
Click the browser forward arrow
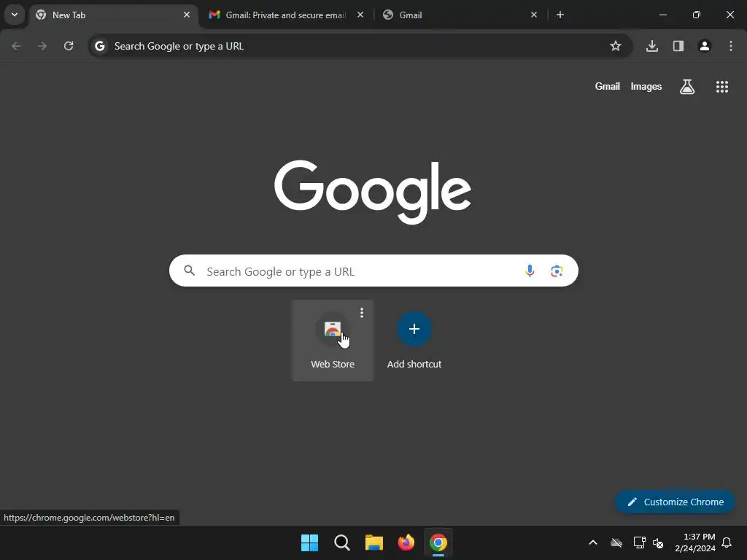click(42, 46)
